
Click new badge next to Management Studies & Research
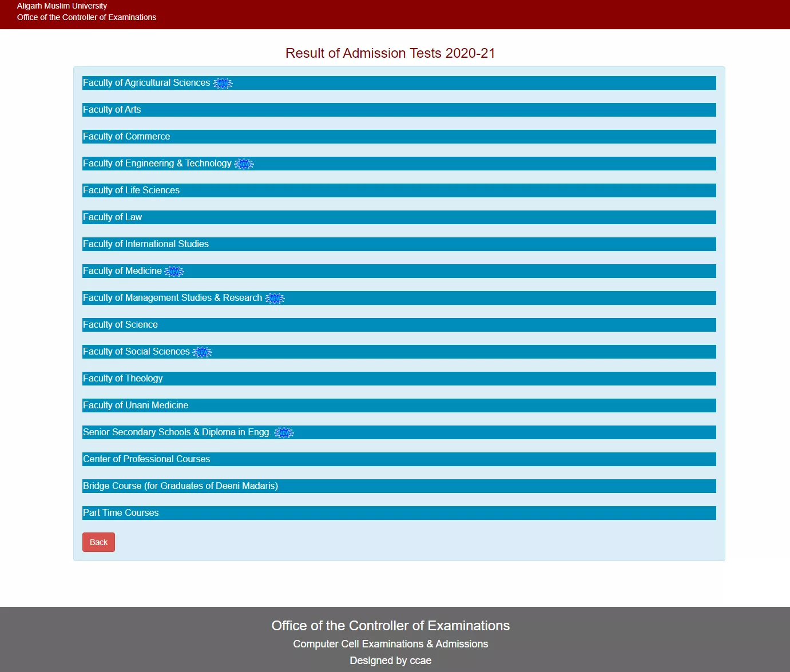tap(275, 299)
